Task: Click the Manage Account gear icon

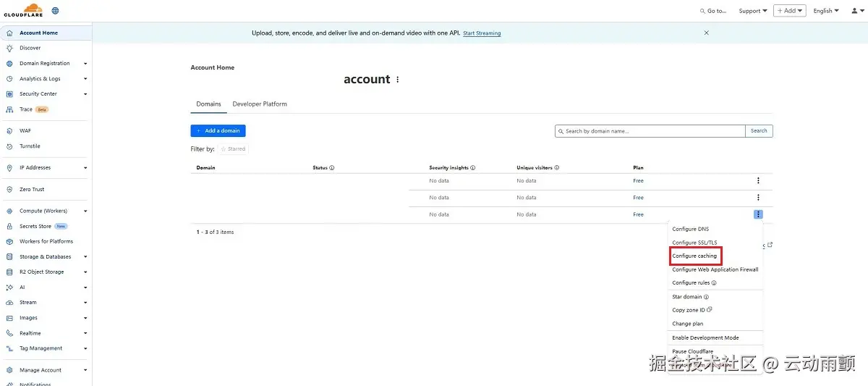Action: 9,370
